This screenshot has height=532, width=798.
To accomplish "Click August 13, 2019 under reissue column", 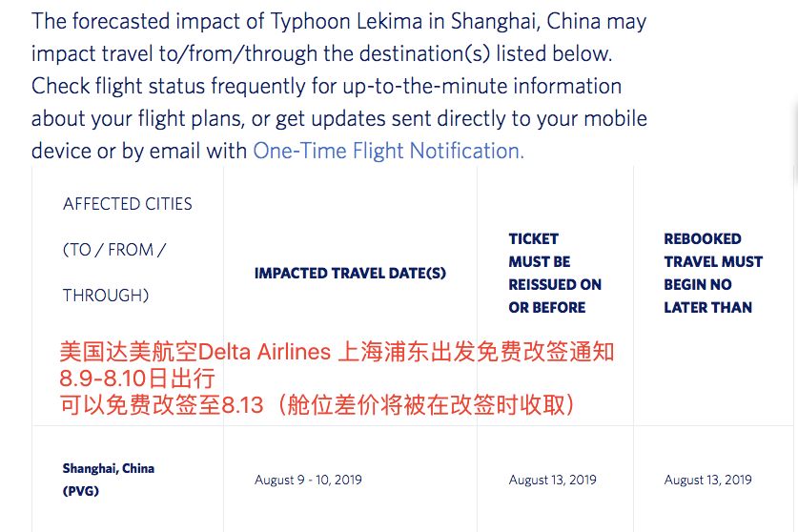I will (552, 480).
